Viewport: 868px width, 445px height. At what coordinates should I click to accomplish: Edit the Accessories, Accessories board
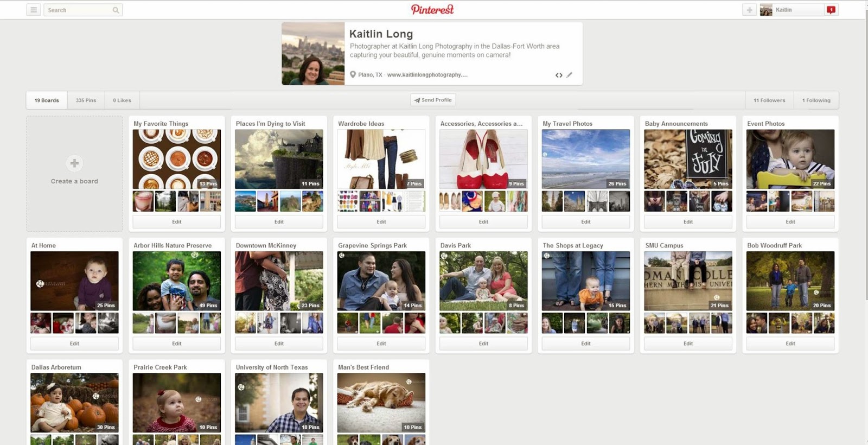(x=483, y=221)
